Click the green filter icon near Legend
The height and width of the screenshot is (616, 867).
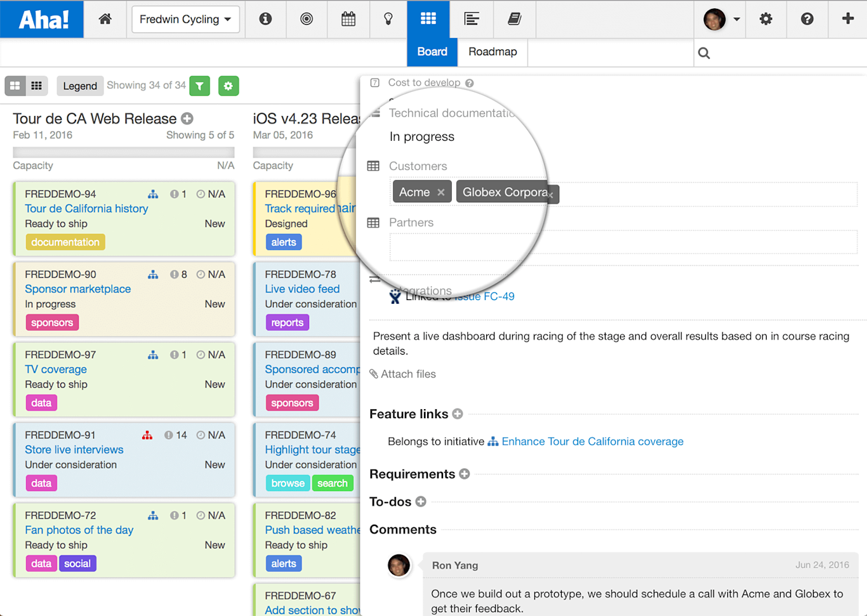[x=199, y=86]
